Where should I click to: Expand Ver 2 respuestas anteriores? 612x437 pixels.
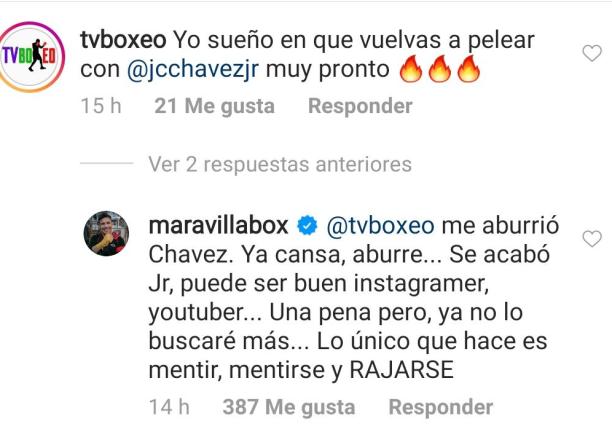pos(280,164)
